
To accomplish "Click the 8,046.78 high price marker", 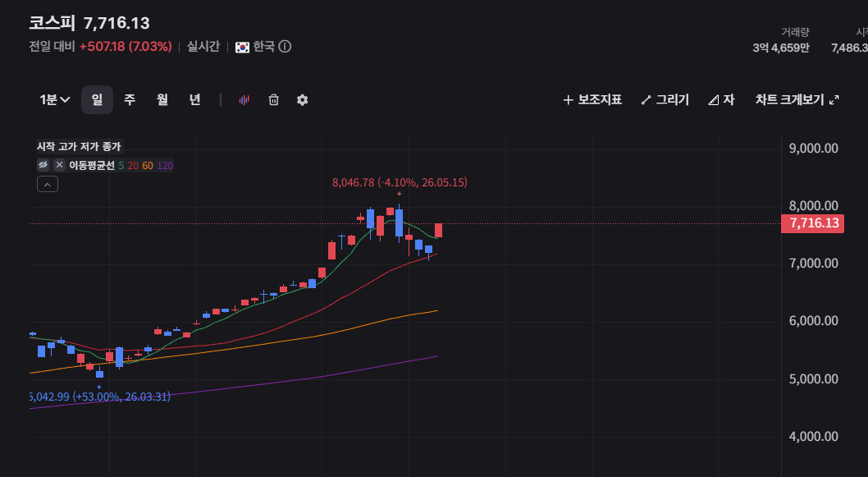I will (x=400, y=182).
